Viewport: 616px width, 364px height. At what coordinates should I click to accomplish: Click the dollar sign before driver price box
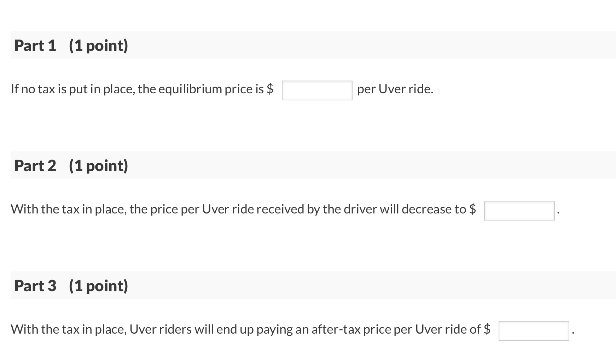click(x=472, y=209)
